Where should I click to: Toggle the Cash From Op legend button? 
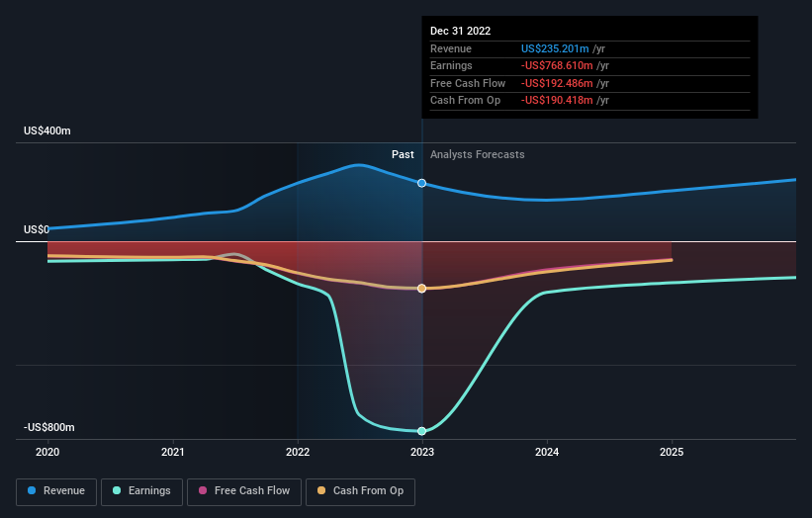click(360, 491)
